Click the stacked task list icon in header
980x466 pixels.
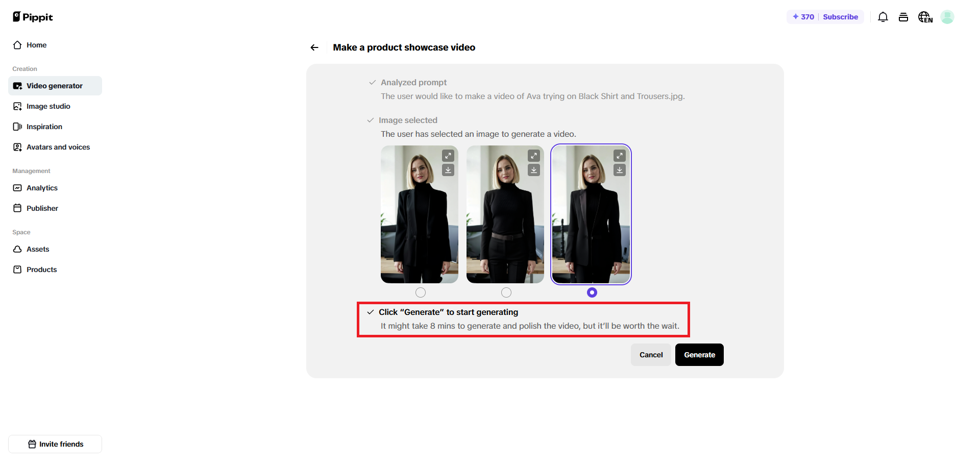(903, 17)
